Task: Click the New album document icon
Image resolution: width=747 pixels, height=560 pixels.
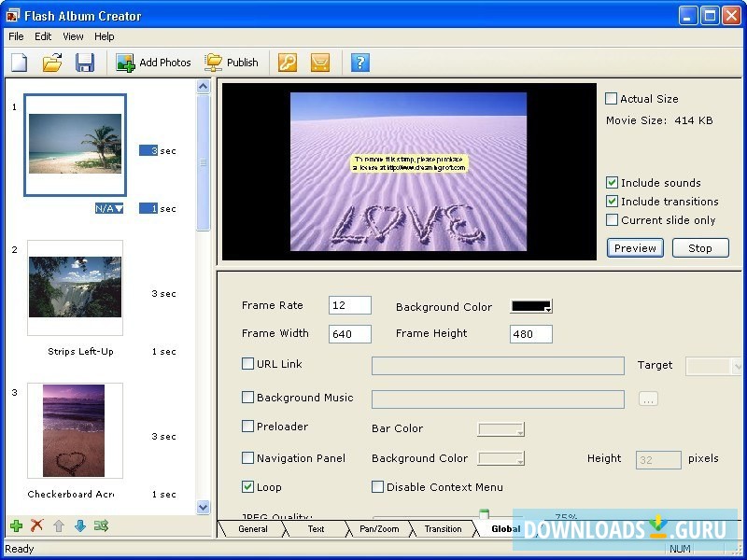Action: click(20, 63)
